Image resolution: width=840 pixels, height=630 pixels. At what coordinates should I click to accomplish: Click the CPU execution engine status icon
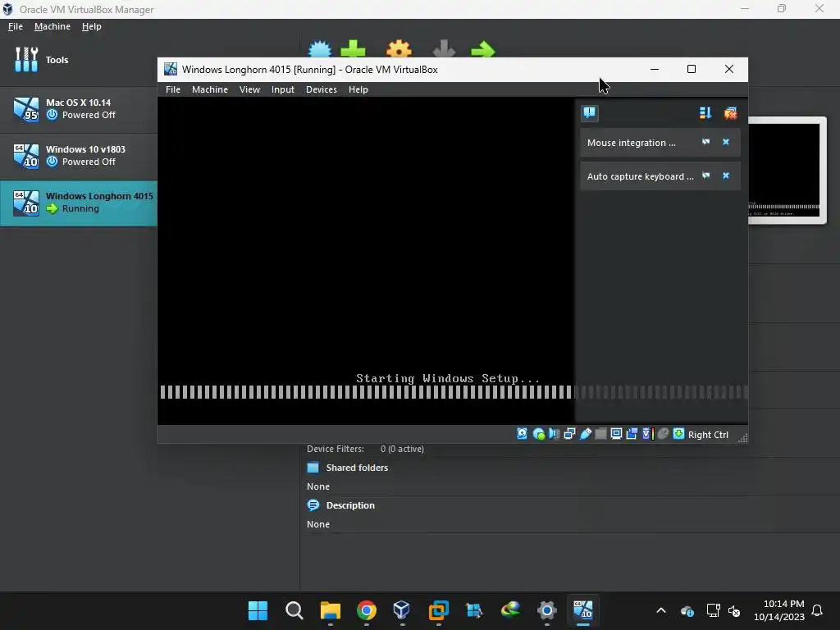[x=647, y=434]
